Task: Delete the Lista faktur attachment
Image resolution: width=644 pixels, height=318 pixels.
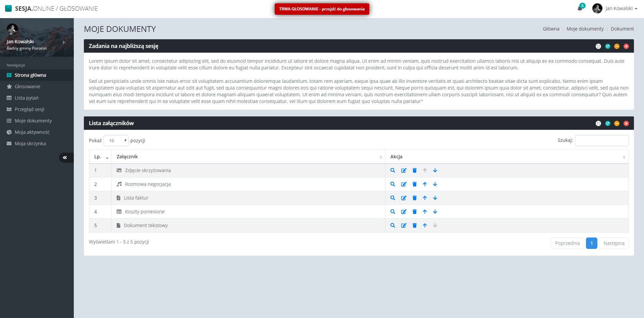Action: point(414,198)
